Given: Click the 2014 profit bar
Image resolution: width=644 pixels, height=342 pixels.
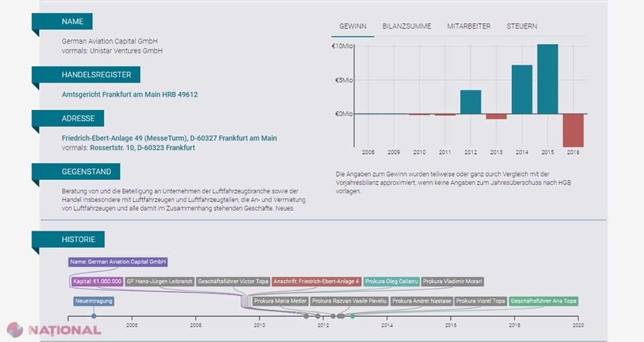Looking at the screenshot, I should coord(522,89).
